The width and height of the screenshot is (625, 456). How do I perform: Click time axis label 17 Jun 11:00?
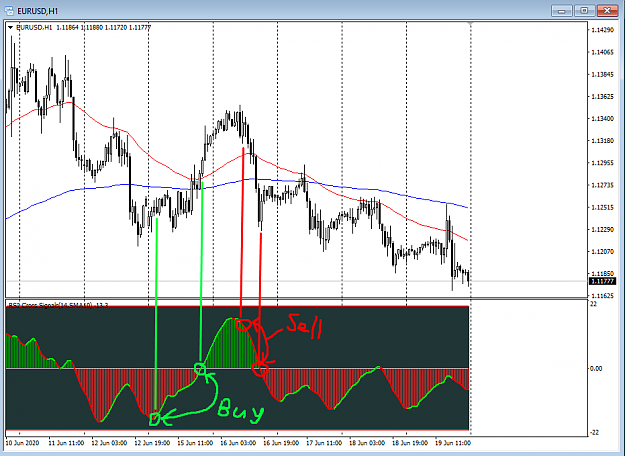(x=324, y=443)
